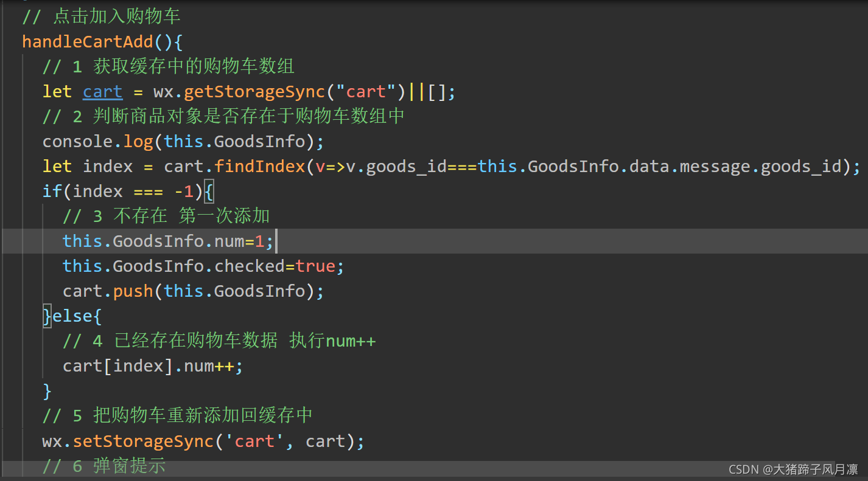Click the comment '// 5 把购物车重新添加回缓存中'

click(x=178, y=415)
